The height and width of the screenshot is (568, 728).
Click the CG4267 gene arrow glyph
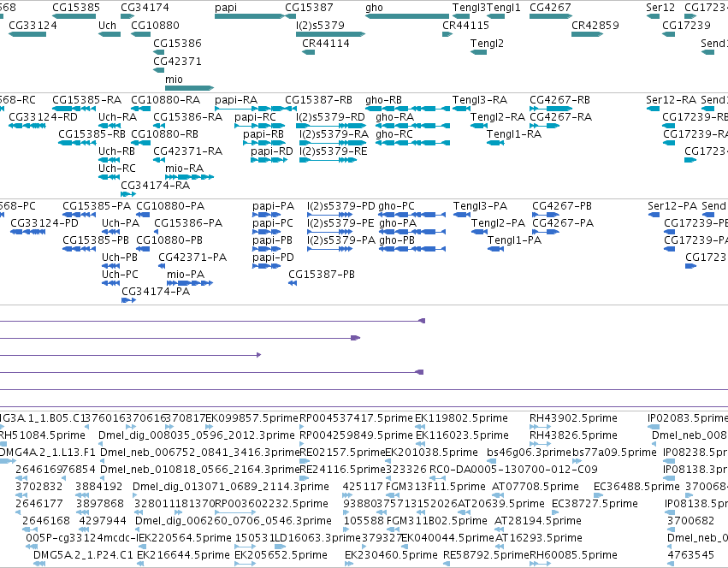pyautogui.click(x=551, y=16)
